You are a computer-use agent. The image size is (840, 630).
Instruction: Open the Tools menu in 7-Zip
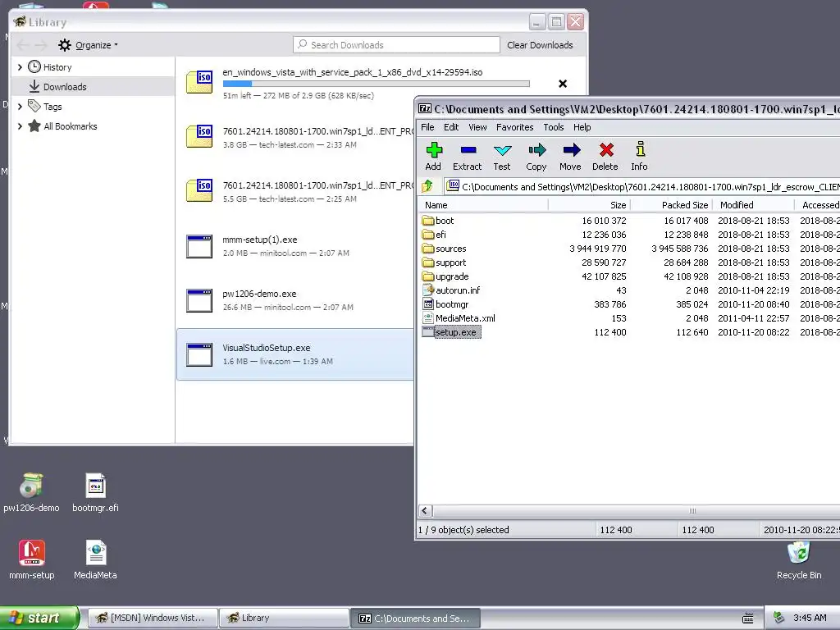tap(554, 127)
